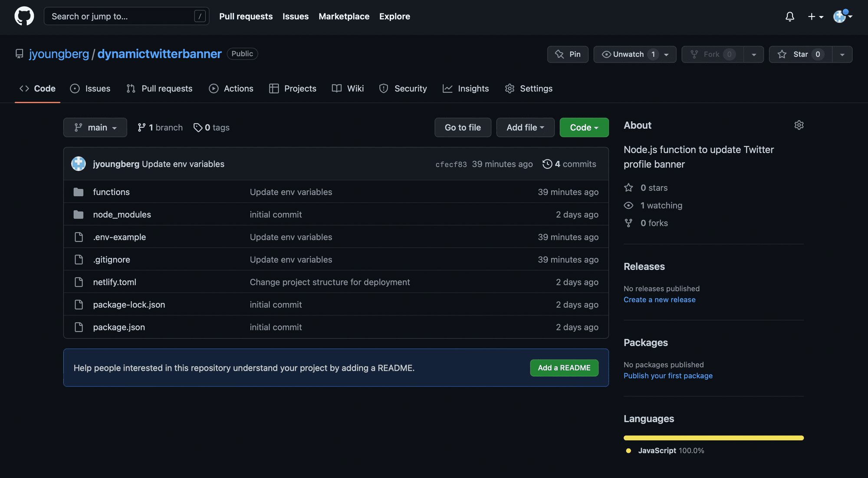868x478 pixels.
Task: View the Insights tab
Action: (466, 88)
